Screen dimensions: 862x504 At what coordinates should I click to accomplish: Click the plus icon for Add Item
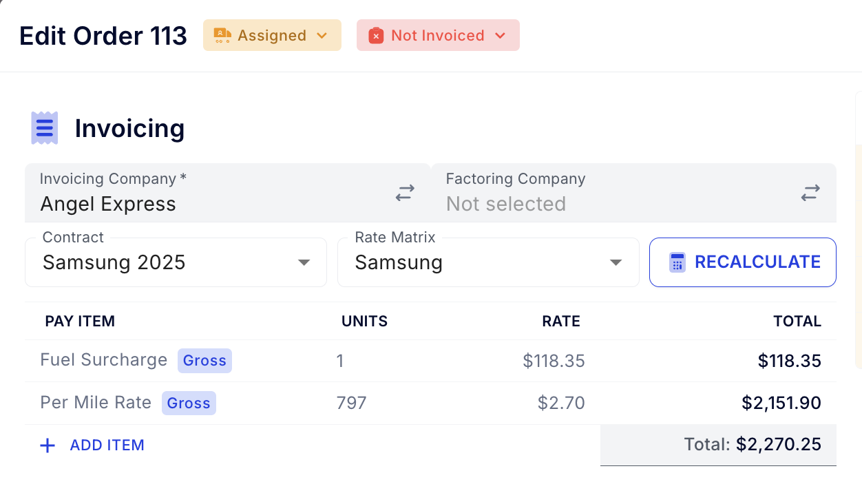tap(48, 445)
